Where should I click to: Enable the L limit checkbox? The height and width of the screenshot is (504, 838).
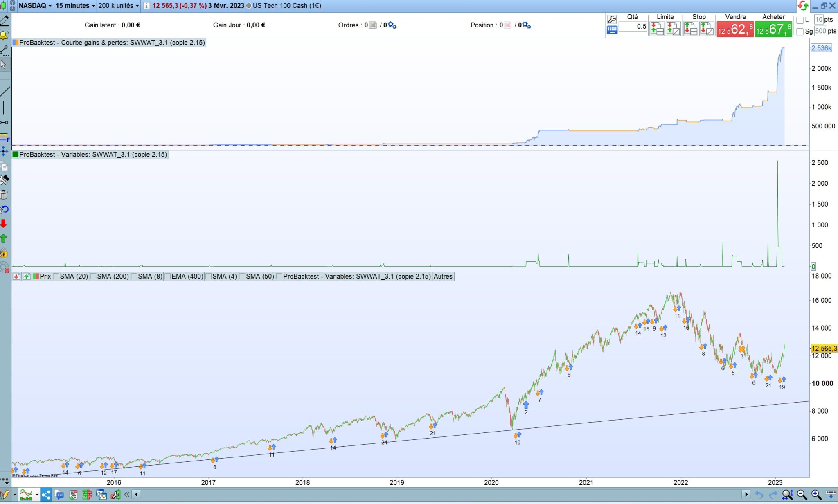(x=800, y=20)
